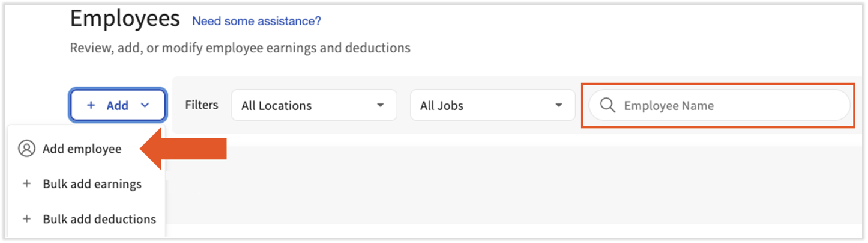Click the Review, add, or modify subtitle text

[240, 48]
